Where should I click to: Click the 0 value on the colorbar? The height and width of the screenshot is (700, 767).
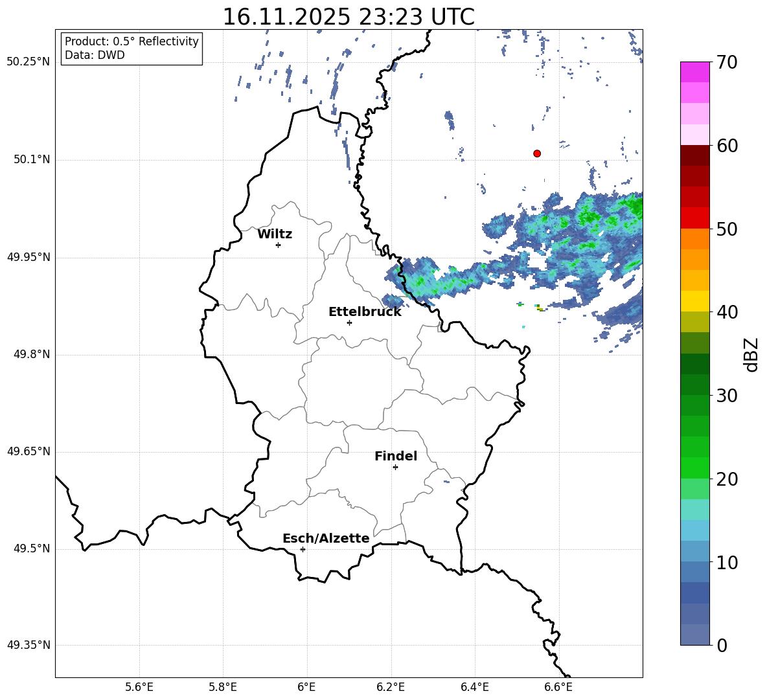(722, 645)
